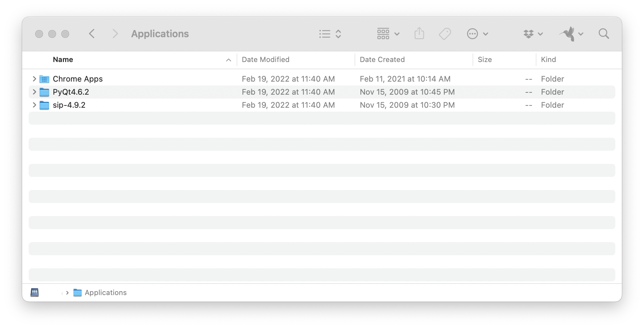Click the Share toolbar icon

click(419, 33)
